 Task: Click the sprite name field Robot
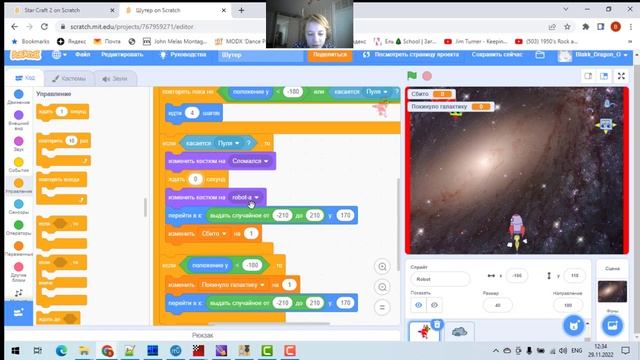click(440, 279)
